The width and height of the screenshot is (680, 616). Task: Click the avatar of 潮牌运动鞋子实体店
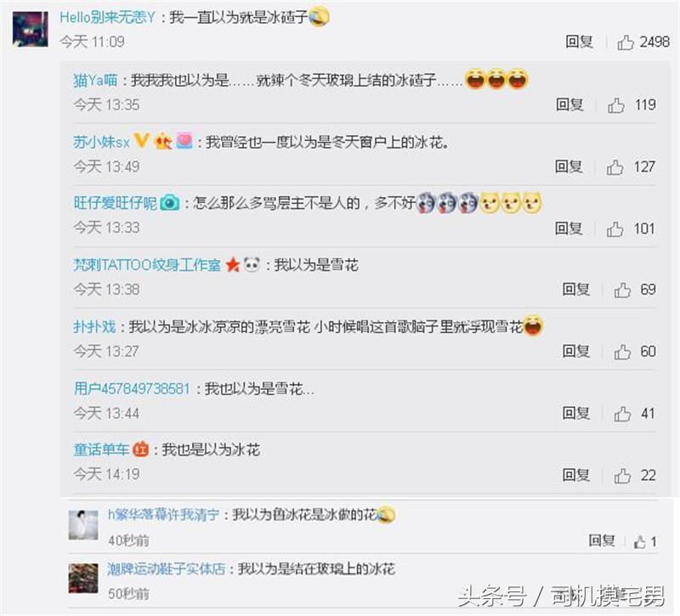pos(83,579)
